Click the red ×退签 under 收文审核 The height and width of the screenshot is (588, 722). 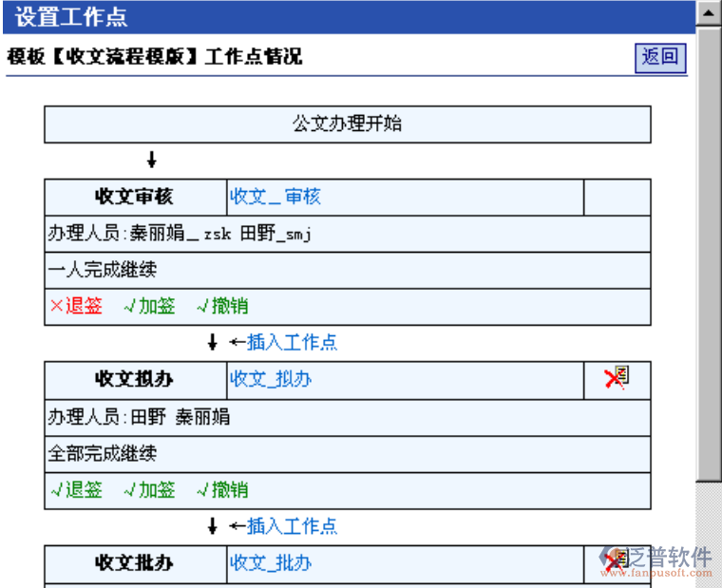76,306
